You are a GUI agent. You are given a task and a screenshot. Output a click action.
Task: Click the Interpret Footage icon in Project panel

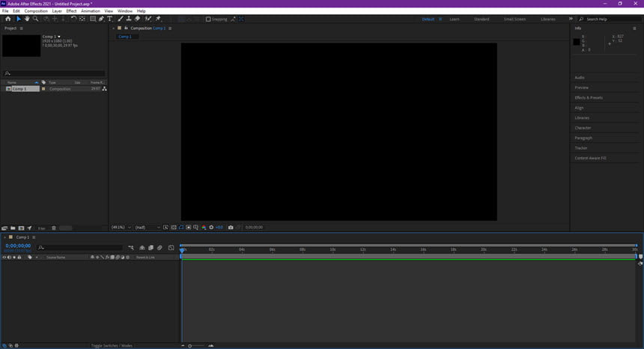(4, 228)
